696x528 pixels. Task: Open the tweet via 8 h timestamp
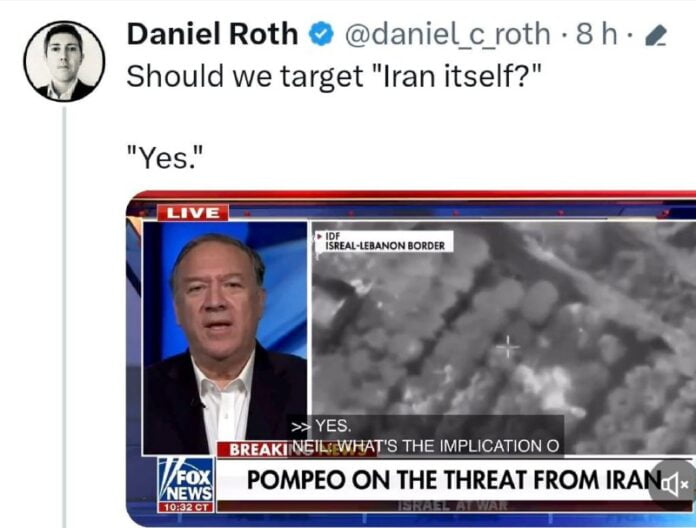(x=596, y=34)
